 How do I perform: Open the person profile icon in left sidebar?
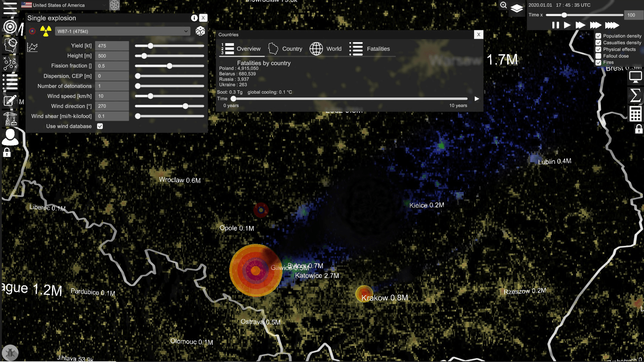point(10,137)
